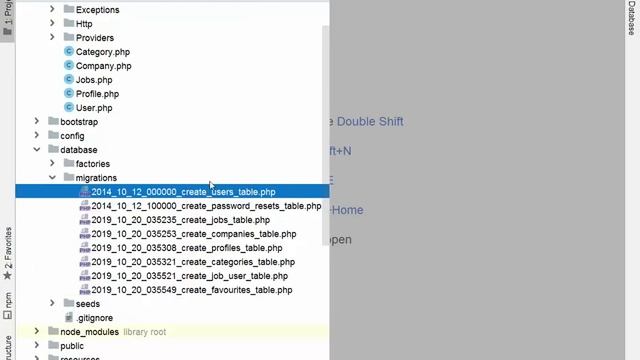This screenshot has height=360, width=640.
Task: Select Jobs.php in the project tree
Action: [94, 80]
